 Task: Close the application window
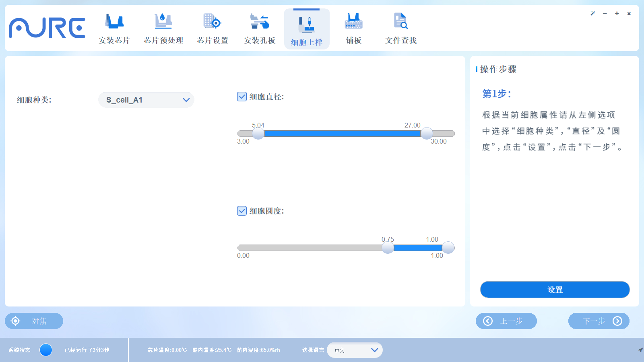(x=629, y=14)
